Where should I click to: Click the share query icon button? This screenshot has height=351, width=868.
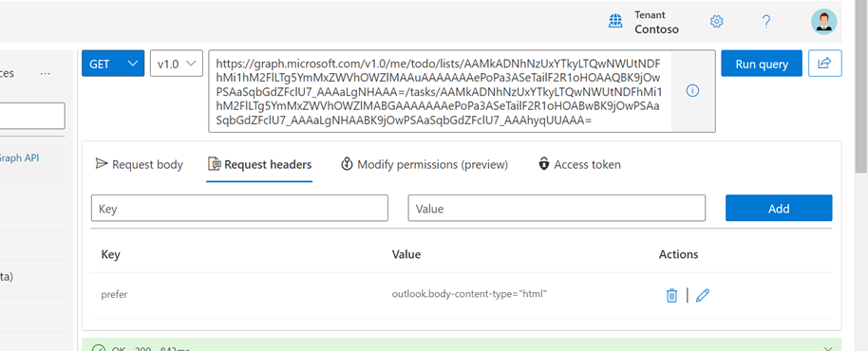pyautogui.click(x=825, y=64)
